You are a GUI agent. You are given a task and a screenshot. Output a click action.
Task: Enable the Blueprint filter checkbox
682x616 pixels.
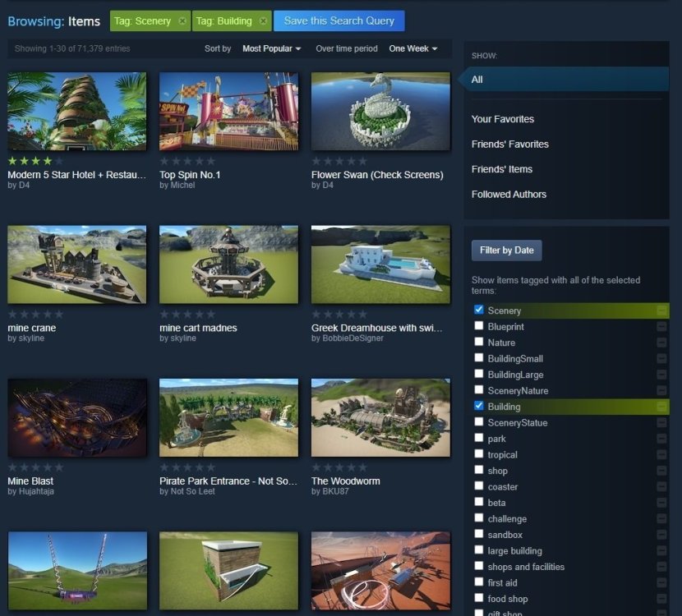click(x=478, y=326)
